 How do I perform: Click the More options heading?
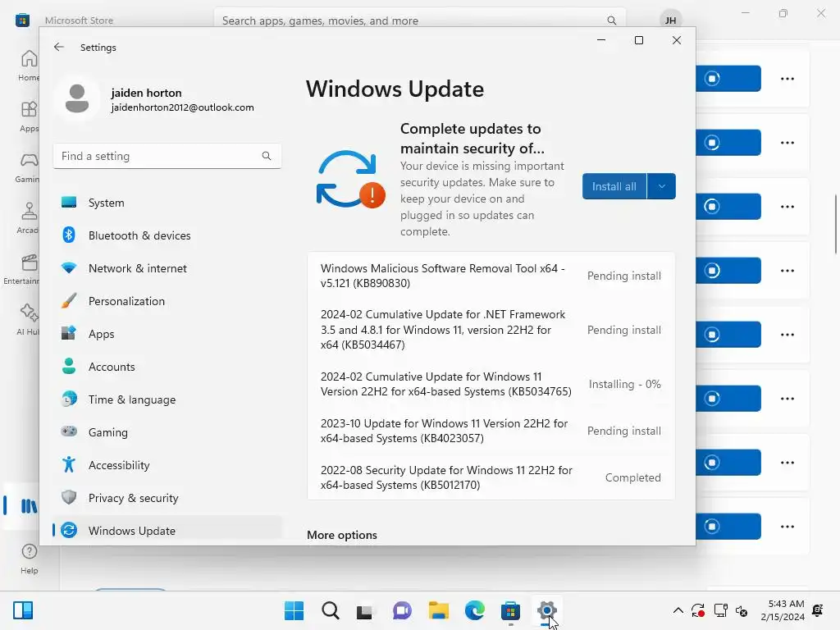pyautogui.click(x=342, y=535)
